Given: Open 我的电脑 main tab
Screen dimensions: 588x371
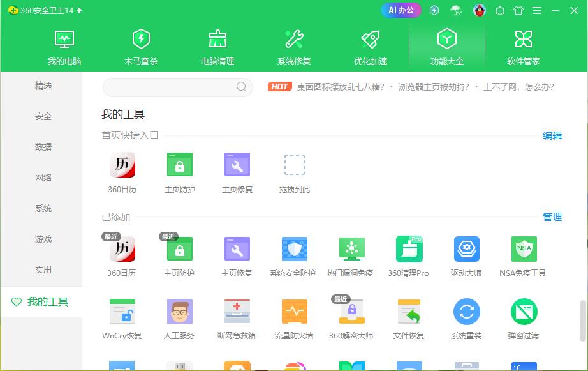Looking at the screenshot, I should 64,47.
